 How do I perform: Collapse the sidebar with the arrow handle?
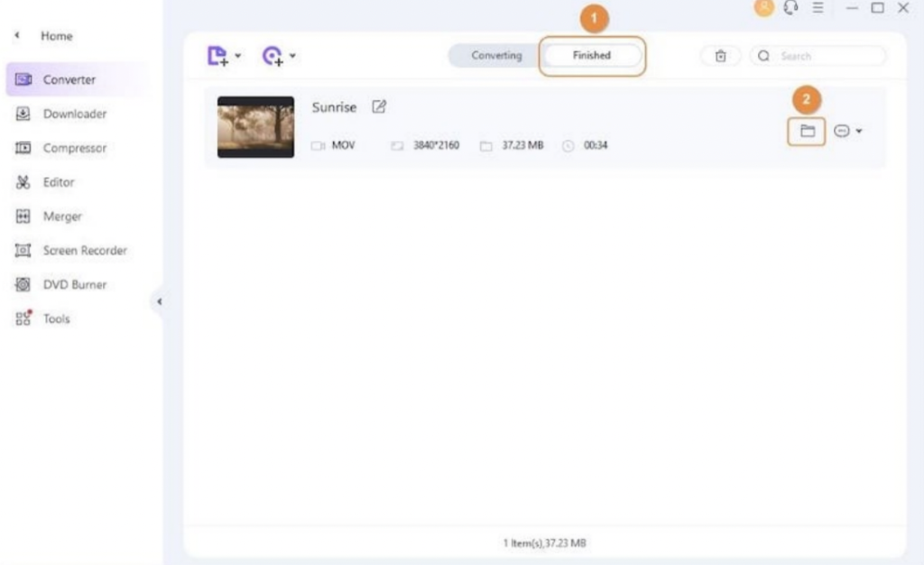159,301
